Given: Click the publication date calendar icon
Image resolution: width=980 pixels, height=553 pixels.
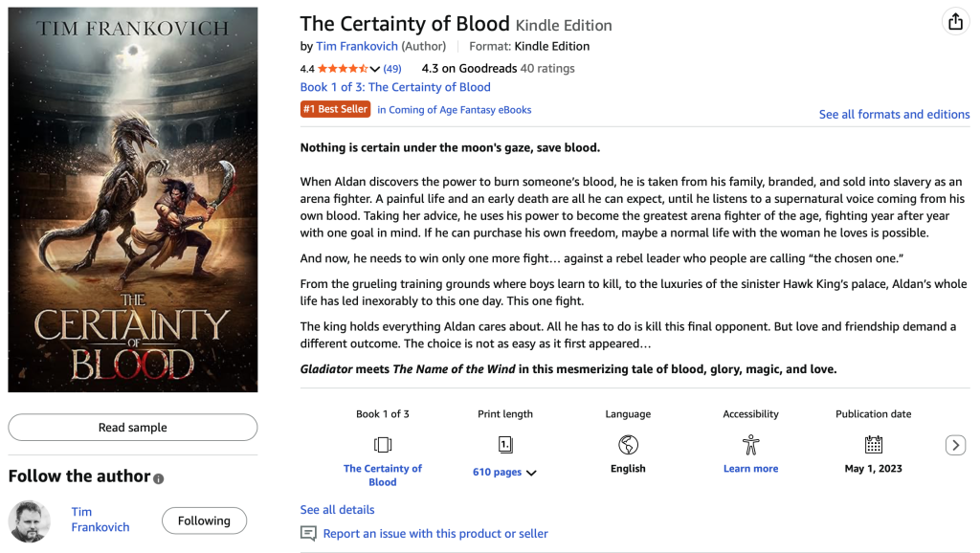Looking at the screenshot, I should (x=873, y=445).
